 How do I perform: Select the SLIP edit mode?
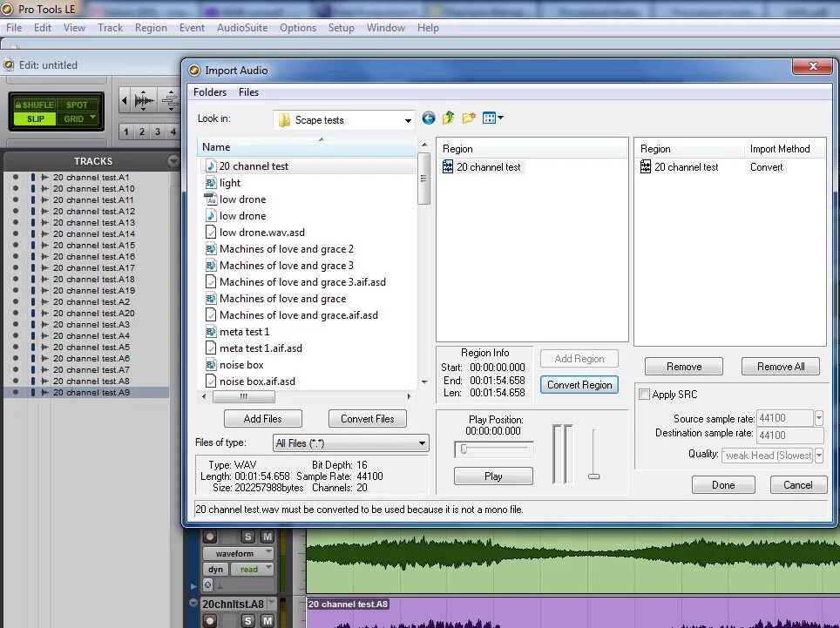click(35, 118)
